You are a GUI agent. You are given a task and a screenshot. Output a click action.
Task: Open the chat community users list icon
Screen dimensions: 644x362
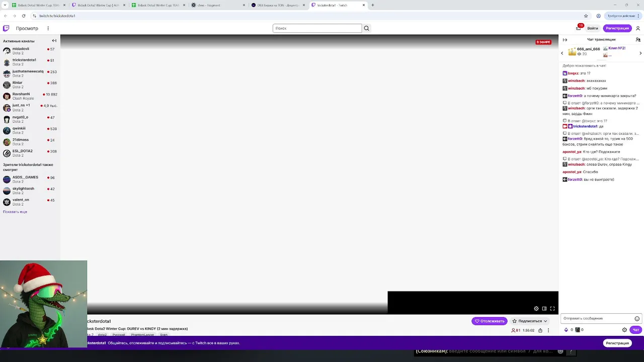point(638,40)
